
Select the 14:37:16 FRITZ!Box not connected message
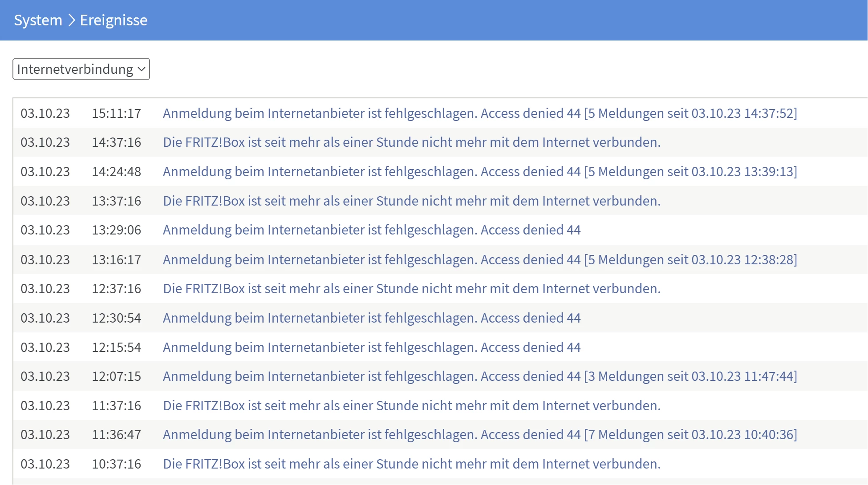pyautogui.click(x=411, y=142)
